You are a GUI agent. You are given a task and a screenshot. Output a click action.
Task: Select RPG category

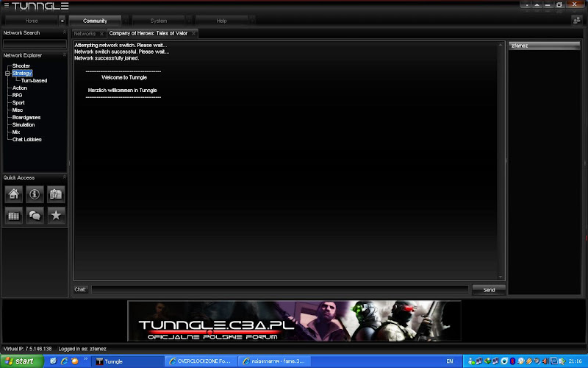[17, 95]
